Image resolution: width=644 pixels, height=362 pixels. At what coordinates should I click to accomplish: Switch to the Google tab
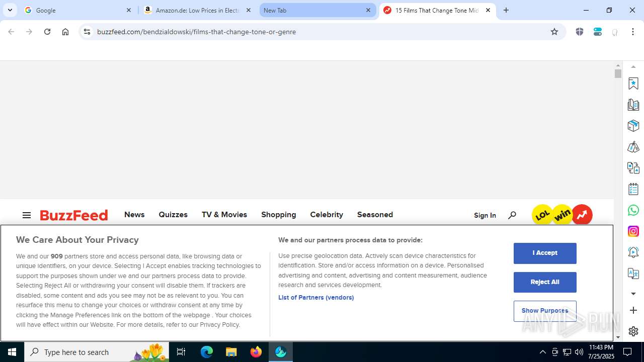[78, 10]
